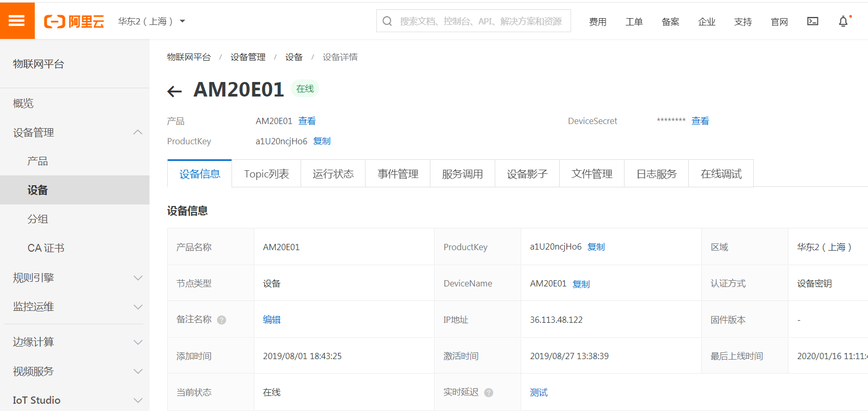
Task: Switch to the 事件管理 tab
Action: (398, 174)
